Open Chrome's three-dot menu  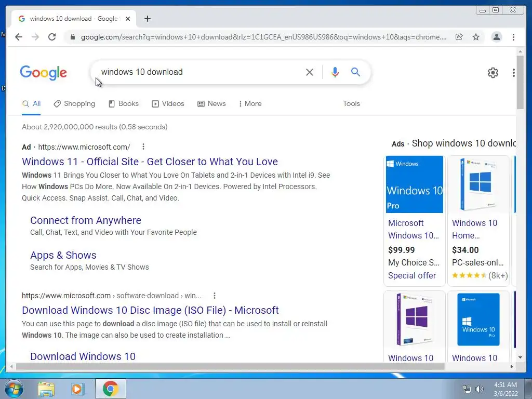point(513,37)
